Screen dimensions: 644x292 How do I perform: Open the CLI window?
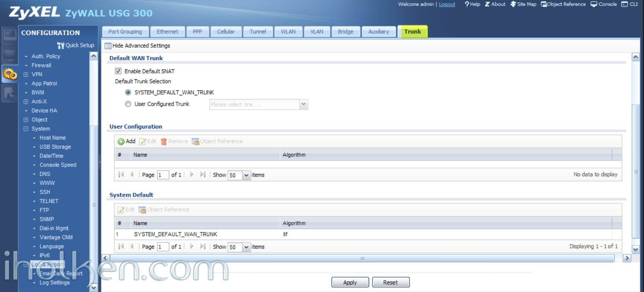pyautogui.click(x=629, y=4)
